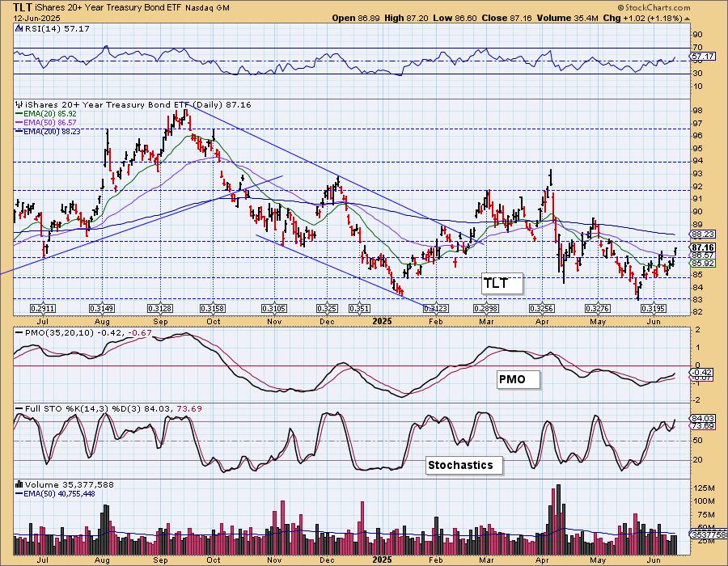The image size is (728, 566).
Task: Click the 57.17 RSI value tag on the right axis
Action: pyautogui.click(x=702, y=57)
